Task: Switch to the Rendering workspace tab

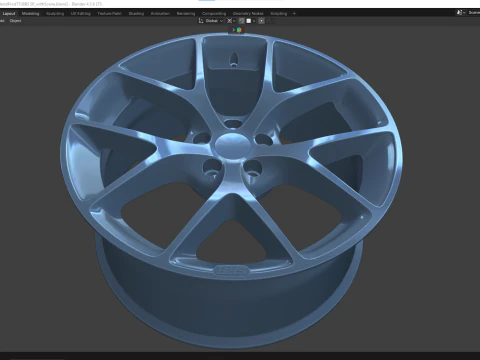Action: 186,14
